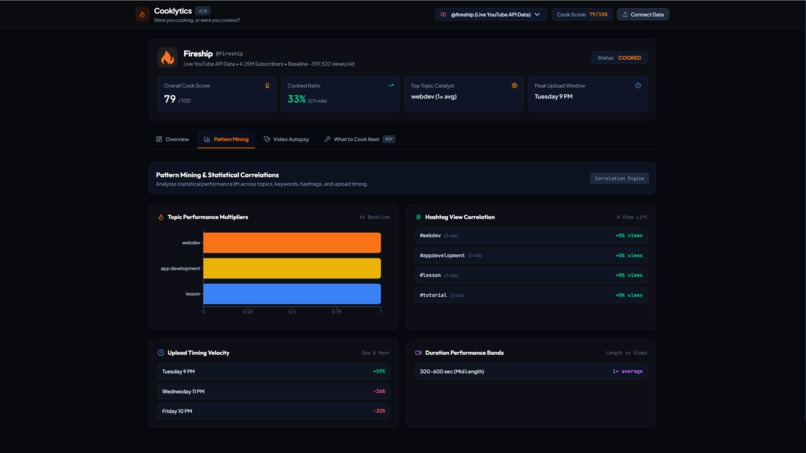The image size is (806, 453).
Task: Click the 'webdev (1x avg)' value
Action: coord(434,97)
